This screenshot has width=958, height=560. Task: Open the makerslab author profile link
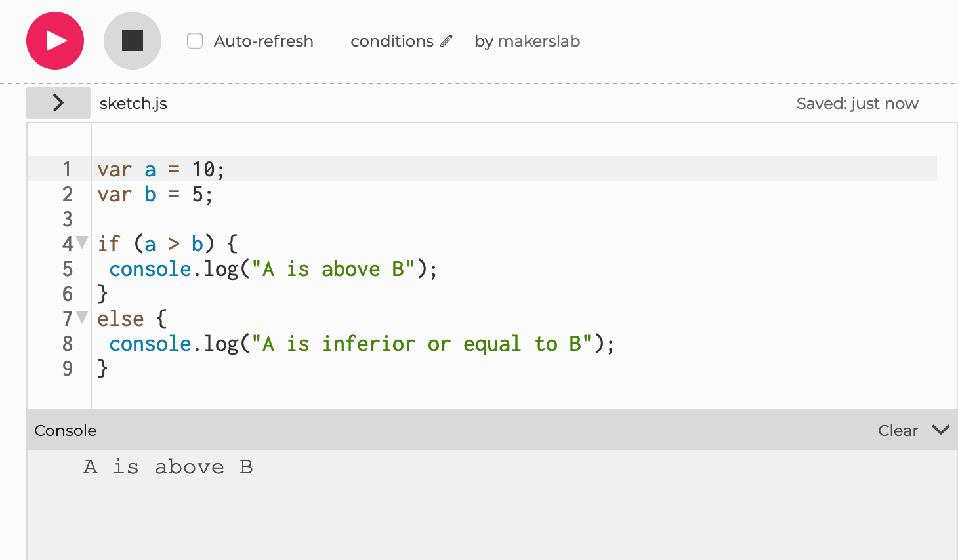tap(538, 41)
